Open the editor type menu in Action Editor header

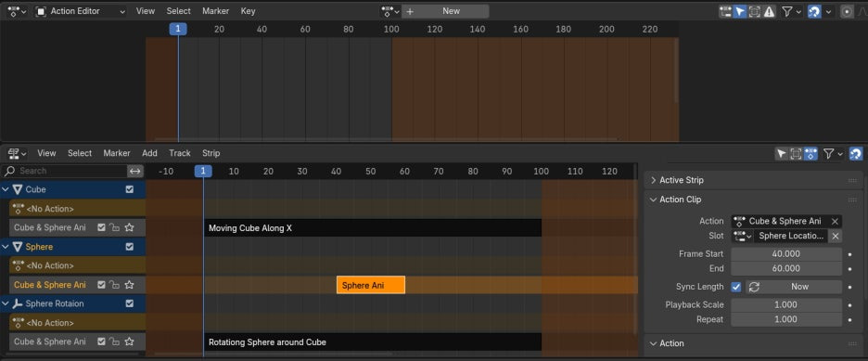click(x=16, y=11)
